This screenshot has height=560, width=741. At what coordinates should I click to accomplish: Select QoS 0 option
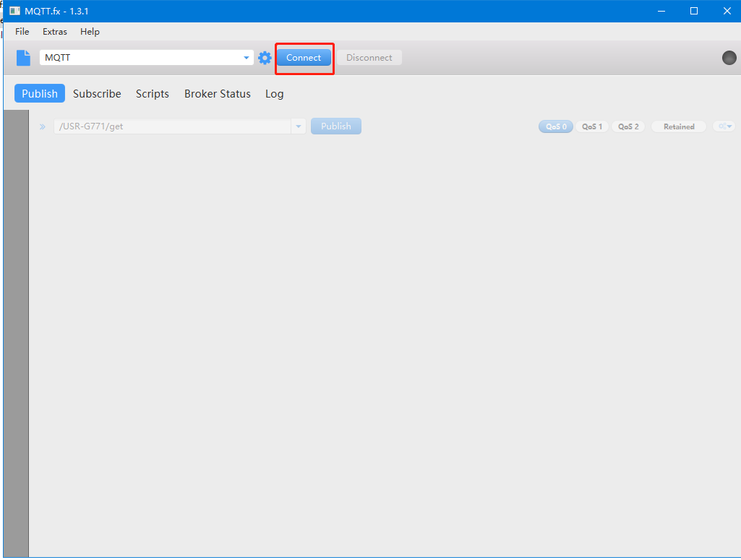[x=556, y=126]
